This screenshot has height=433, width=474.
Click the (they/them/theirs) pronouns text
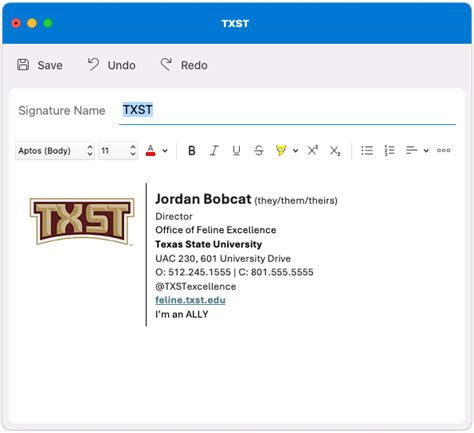pos(296,201)
